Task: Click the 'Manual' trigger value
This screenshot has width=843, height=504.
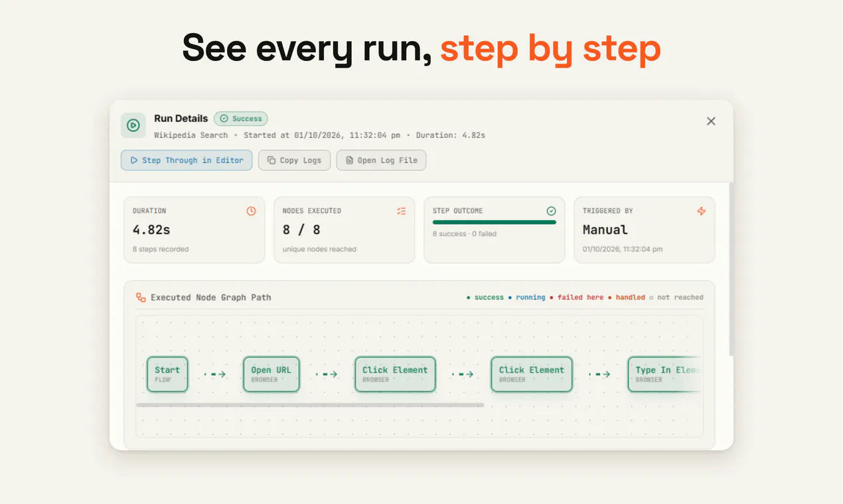Action: [x=605, y=229]
